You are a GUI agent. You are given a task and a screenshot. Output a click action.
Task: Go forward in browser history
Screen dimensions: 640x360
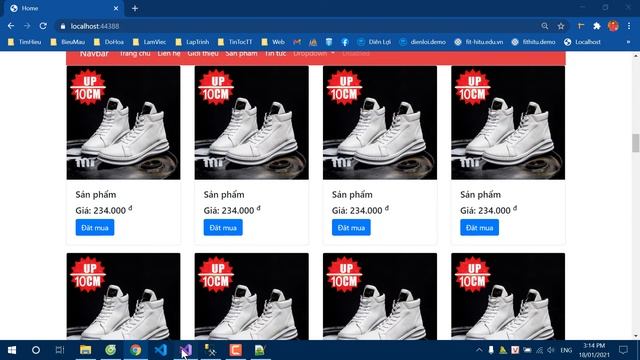point(27,26)
